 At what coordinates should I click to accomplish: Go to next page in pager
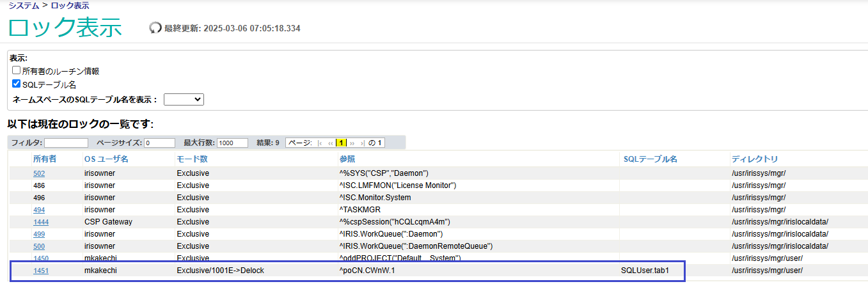click(352, 143)
